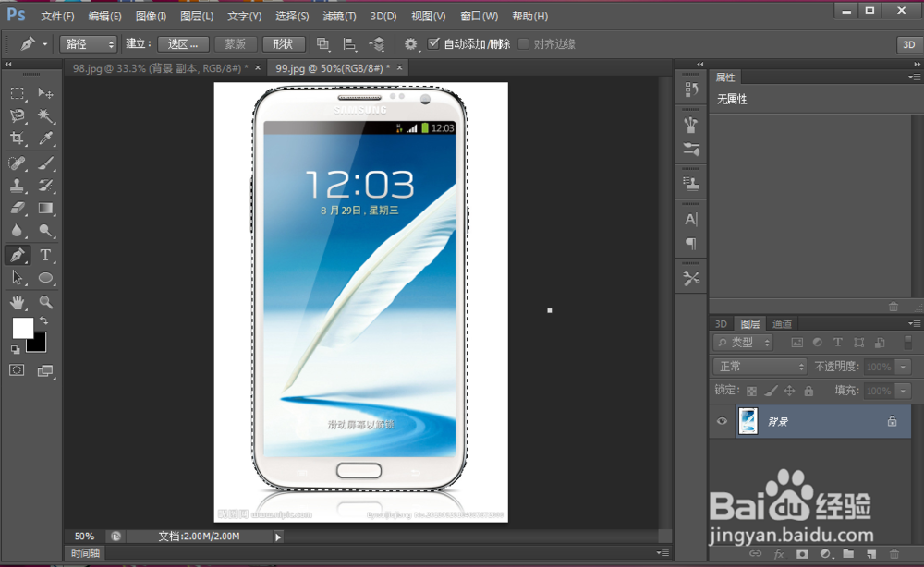Toggle lock position icon
The width and height of the screenshot is (924, 567).
pyautogui.click(x=790, y=391)
